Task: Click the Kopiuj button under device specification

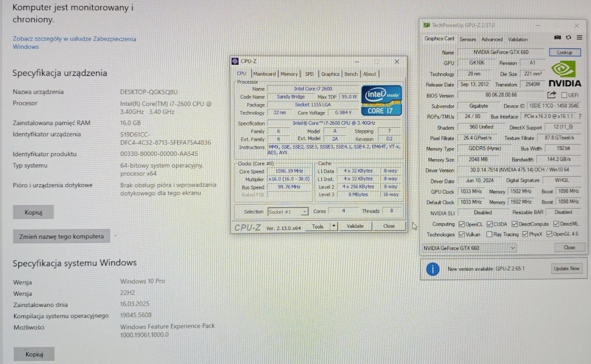Action: click(33, 212)
